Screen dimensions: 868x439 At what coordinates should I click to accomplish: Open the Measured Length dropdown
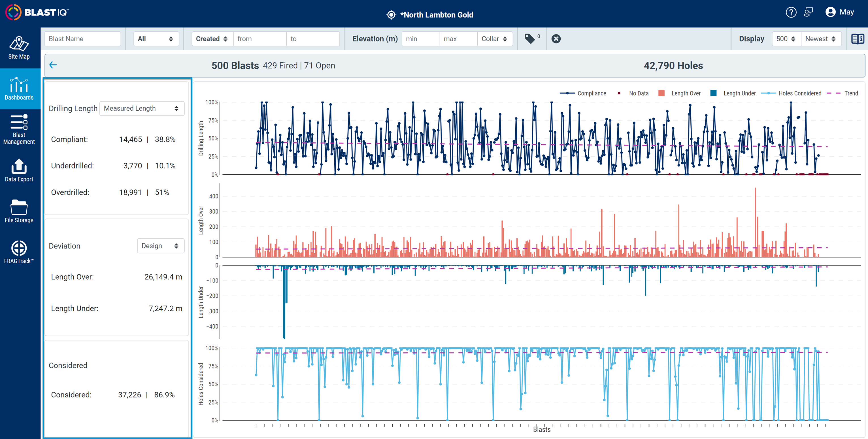[x=142, y=108]
